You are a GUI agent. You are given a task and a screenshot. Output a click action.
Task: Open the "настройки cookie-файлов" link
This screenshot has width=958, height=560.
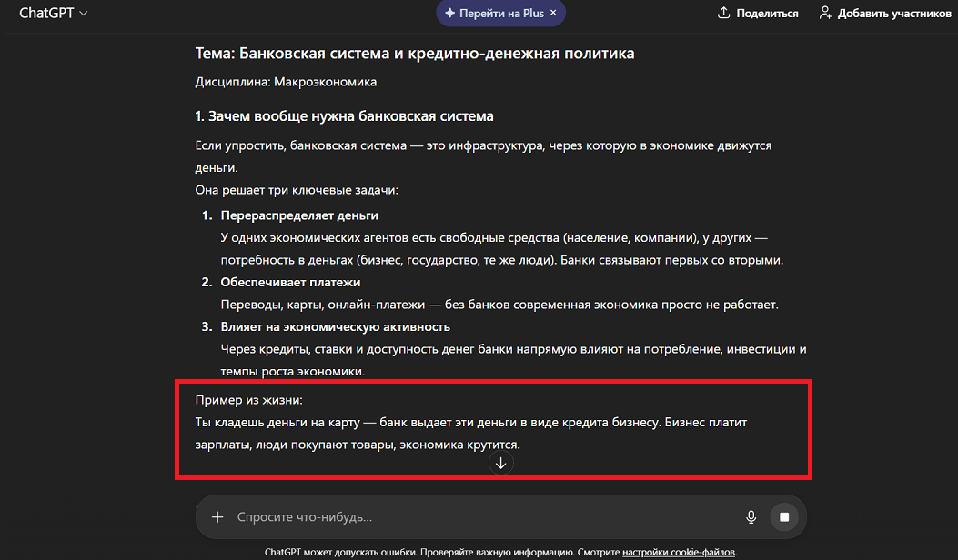click(x=679, y=552)
